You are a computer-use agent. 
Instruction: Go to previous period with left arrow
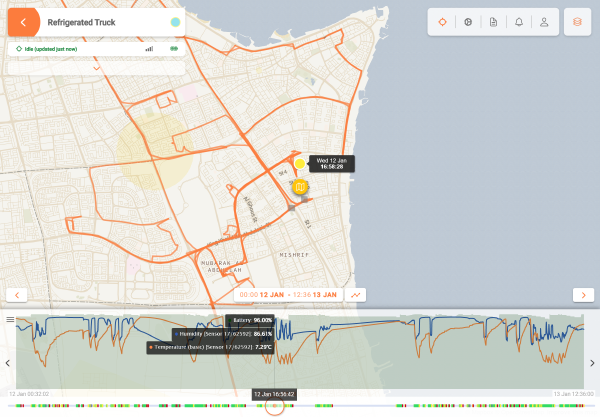17,295
